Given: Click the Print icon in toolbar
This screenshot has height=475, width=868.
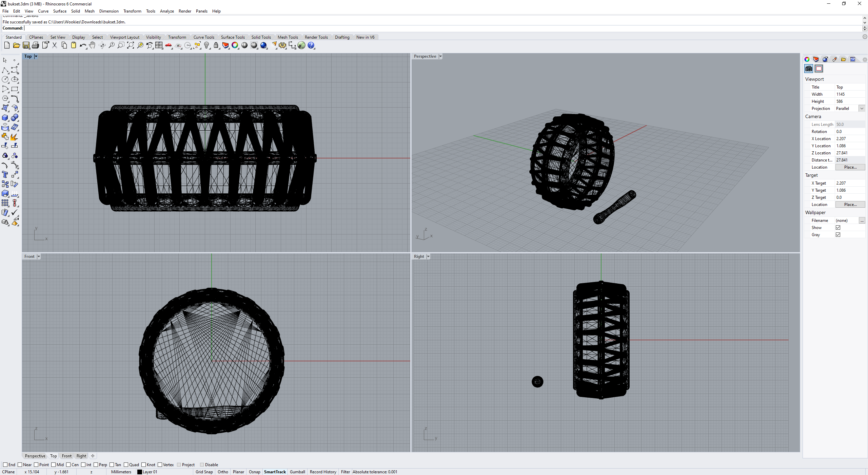Looking at the screenshot, I should (x=35, y=45).
